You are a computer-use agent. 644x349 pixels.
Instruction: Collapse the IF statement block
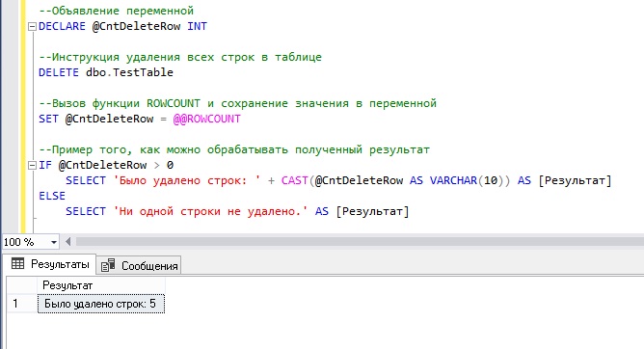pos(32,166)
